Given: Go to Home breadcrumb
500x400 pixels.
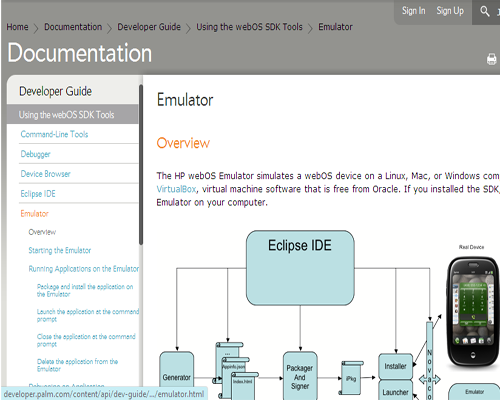Looking at the screenshot, I should pos(17,27).
